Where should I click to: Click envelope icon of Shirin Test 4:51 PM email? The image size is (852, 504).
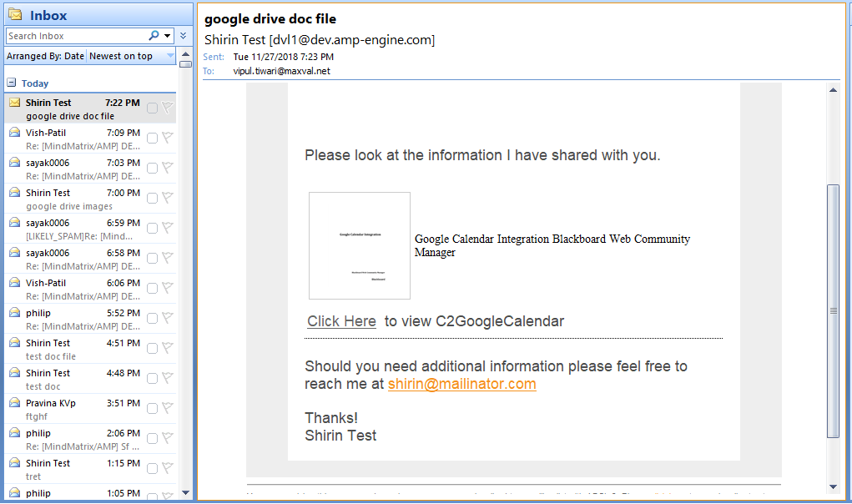coord(15,343)
